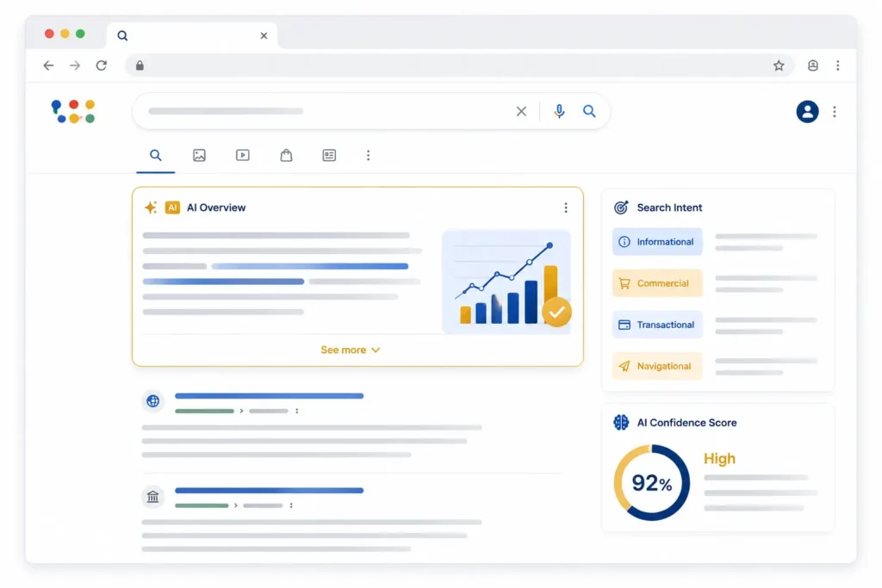The width and height of the screenshot is (882, 588).
Task: Open the options dots beside the account avatar
Action: tap(834, 112)
